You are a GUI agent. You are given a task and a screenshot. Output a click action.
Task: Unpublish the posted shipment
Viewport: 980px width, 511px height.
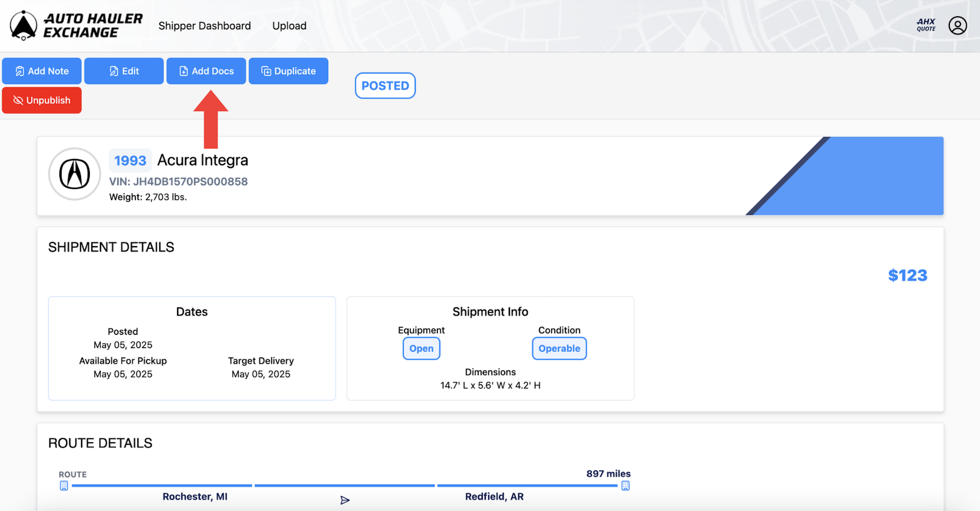(x=42, y=100)
